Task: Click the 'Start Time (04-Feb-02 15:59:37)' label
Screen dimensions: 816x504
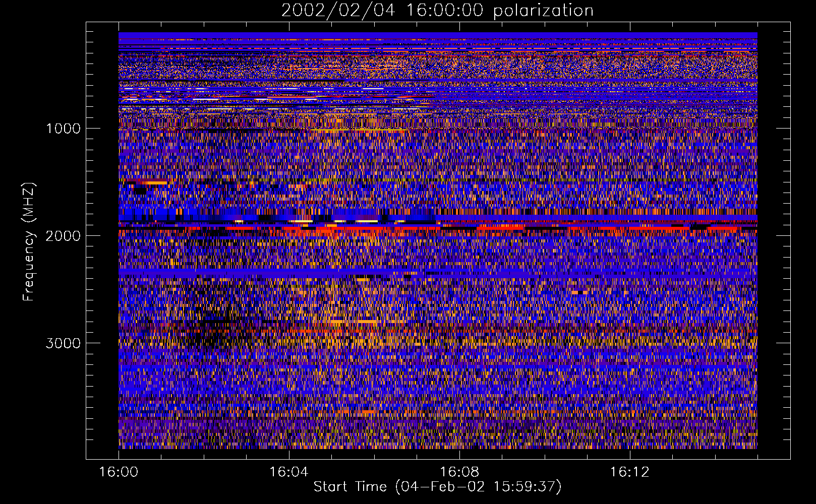Action: click(437, 487)
